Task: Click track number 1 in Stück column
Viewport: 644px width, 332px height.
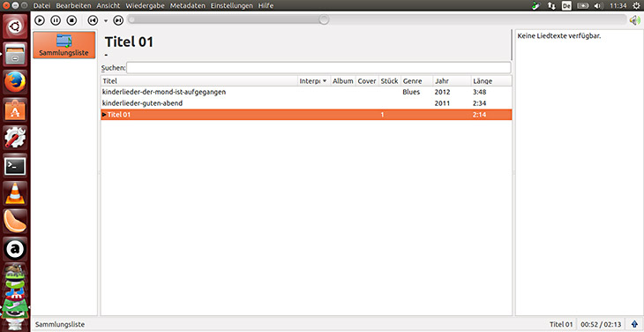Action: [382, 115]
